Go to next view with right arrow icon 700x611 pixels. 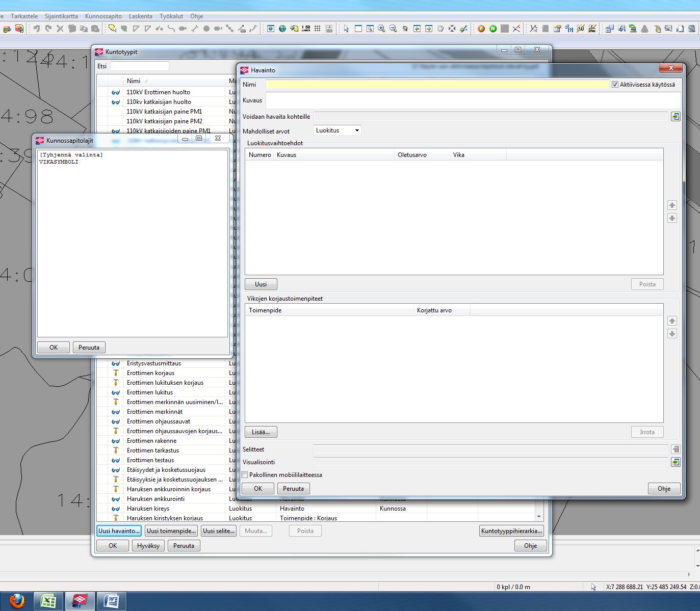tap(429, 29)
